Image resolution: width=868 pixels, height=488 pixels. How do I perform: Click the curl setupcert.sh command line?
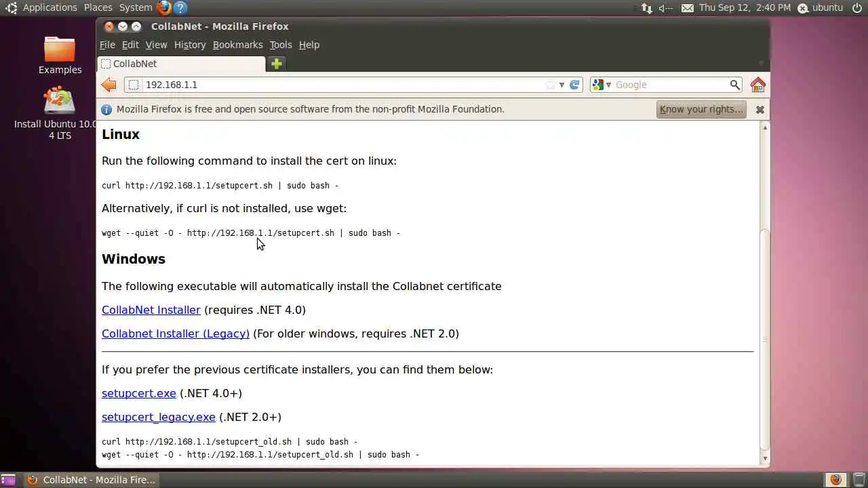220,185
